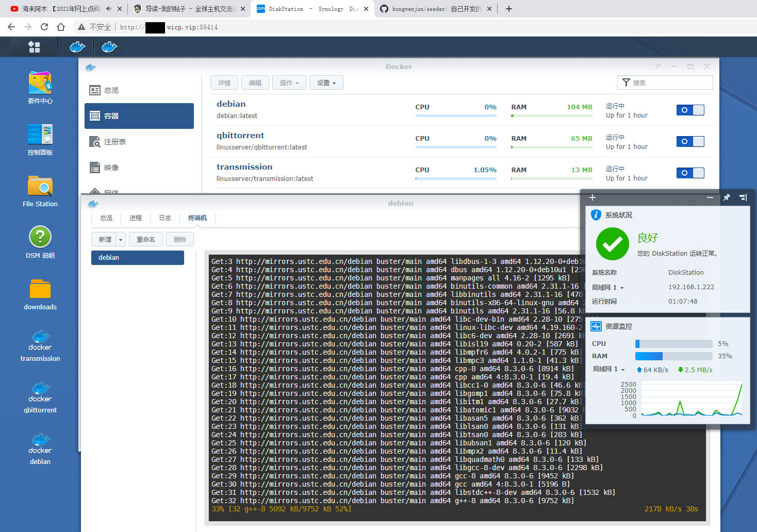Switch off the transmission container

point(690,173)
